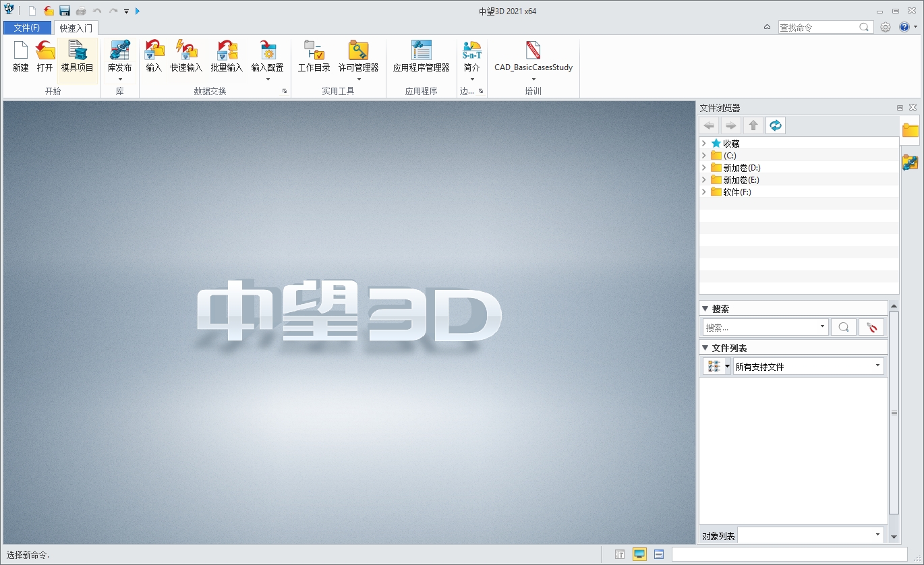Open the 工作目录 utility
Image resolution: width=924 pixels, height=565 pixels.
[x=314, y=60]
